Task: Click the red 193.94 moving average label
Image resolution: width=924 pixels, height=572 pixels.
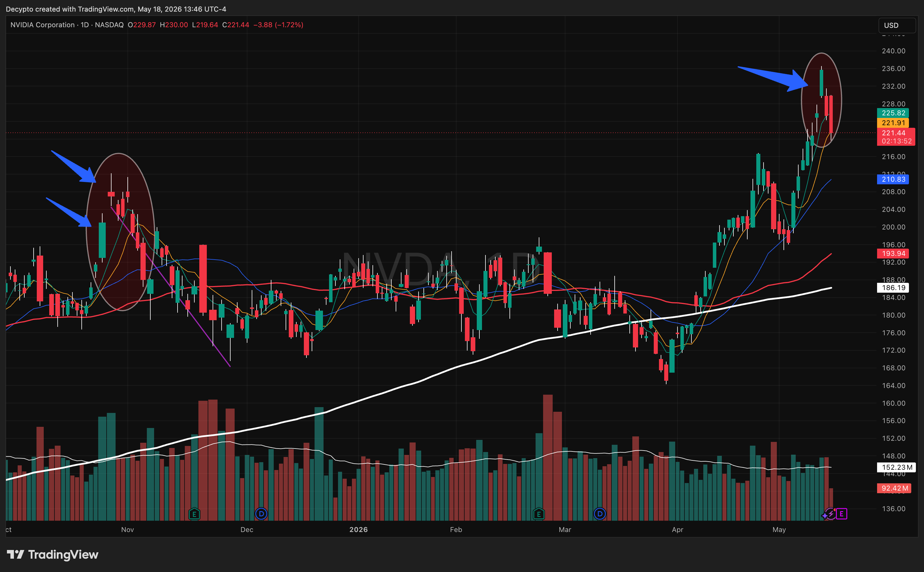Action: [x=893, y=254]
